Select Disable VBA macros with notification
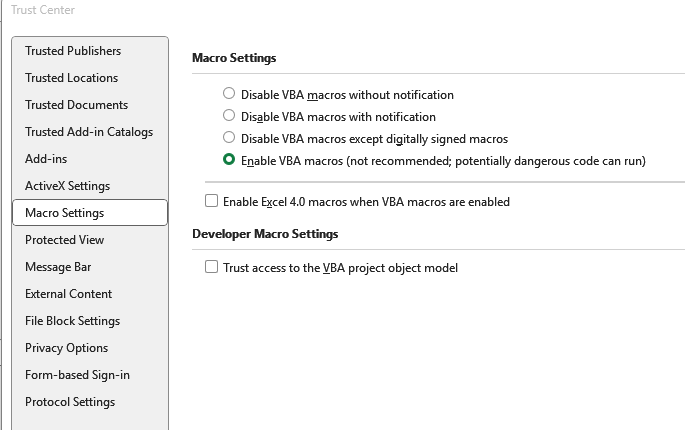This screenshot has height=430, width=685. (229, 116)
